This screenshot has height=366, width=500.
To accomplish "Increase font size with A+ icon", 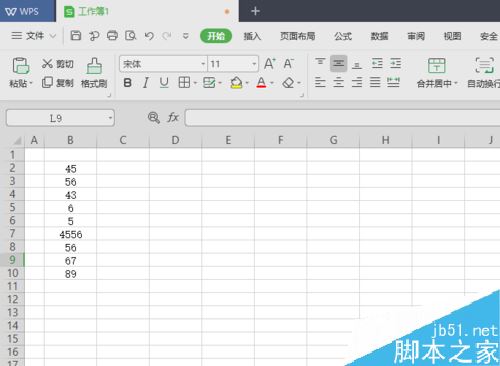I will click(270, 63).
